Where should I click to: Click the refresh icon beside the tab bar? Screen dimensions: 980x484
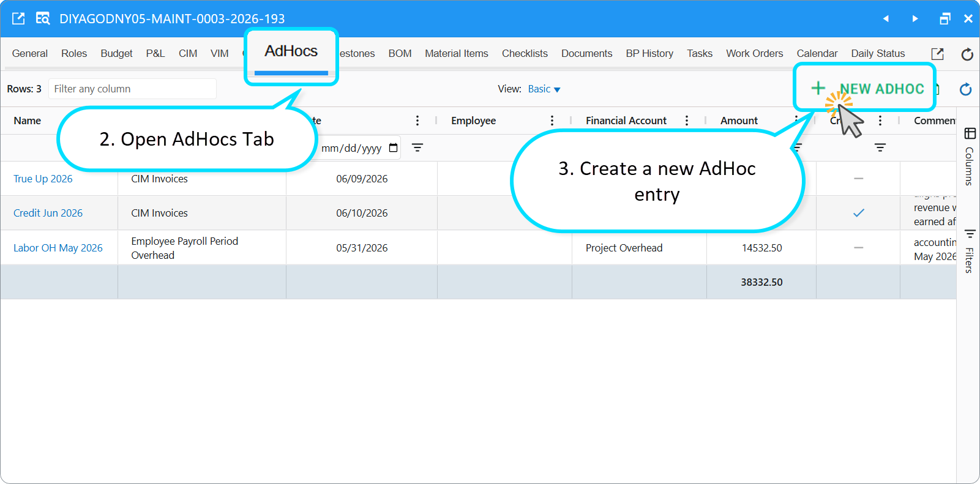tap(967, 54)
